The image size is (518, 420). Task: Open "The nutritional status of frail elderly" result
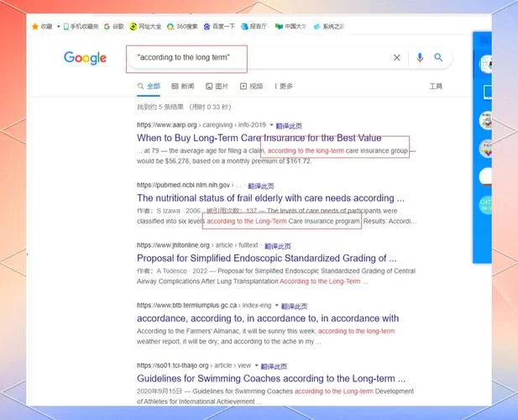(270, 198)
